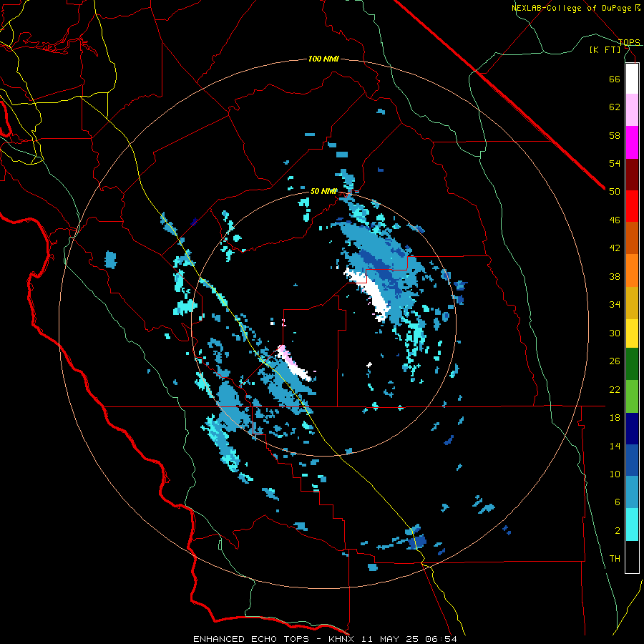Select the 22 legend value
The width and height of the screenshot is (644, 644).
pos(615,389)
